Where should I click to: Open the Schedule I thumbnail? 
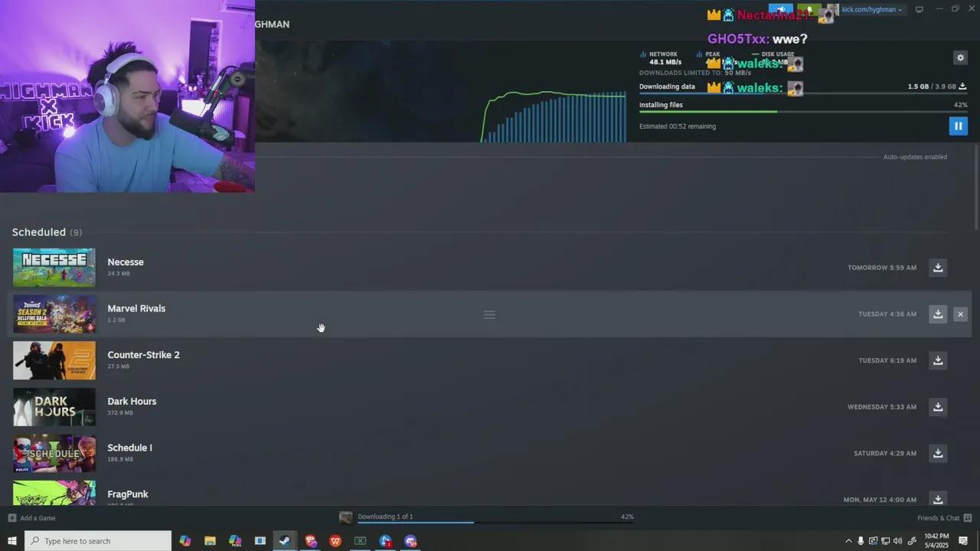click(54, 453)
